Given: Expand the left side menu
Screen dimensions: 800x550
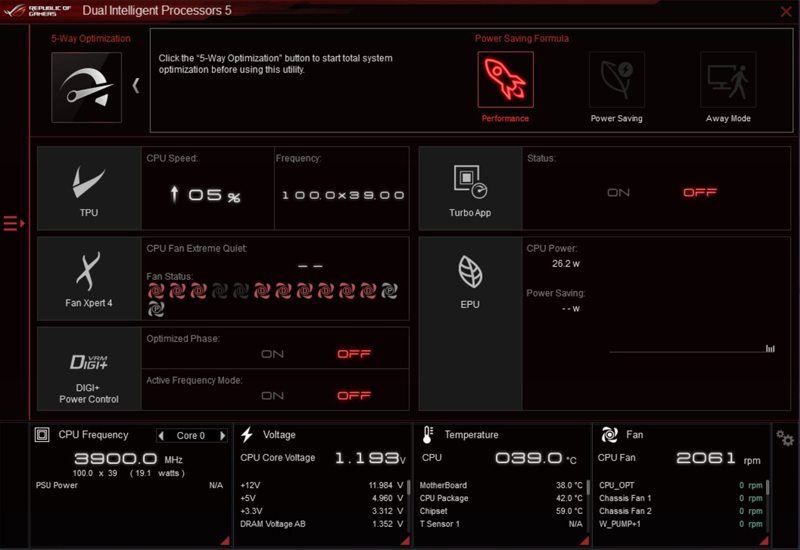Looking at the screenshot, I should [13, 223].
